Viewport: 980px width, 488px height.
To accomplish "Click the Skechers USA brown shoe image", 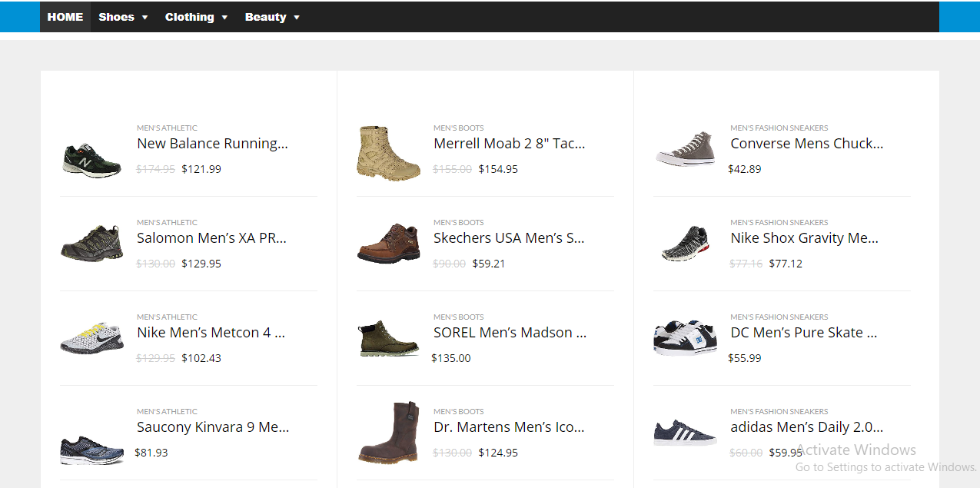I will tap(388, 243).
